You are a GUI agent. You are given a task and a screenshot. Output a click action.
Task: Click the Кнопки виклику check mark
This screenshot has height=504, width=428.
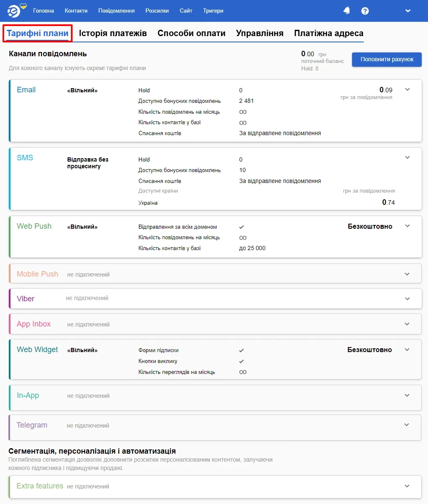pos(242,361)
